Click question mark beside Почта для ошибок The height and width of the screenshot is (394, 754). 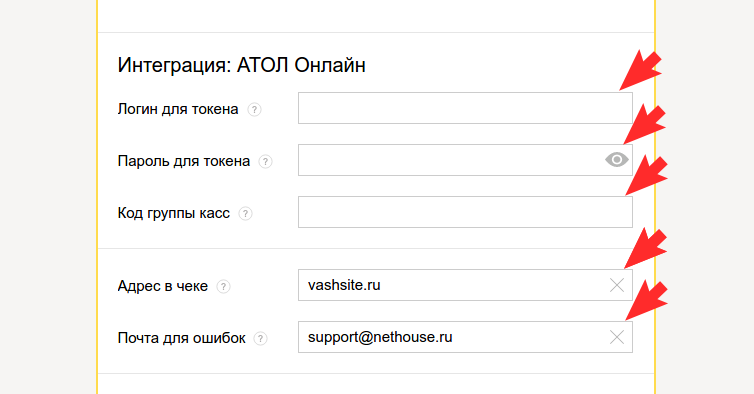[x=261, y=339]
